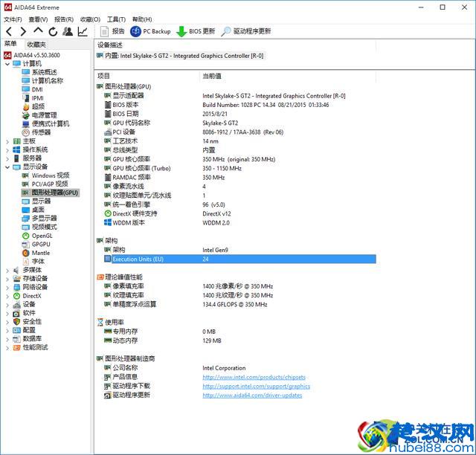Screen dimensions: 476x455
Task: Click the Forward navigation arrow
Action: click(x=23, y=31)
